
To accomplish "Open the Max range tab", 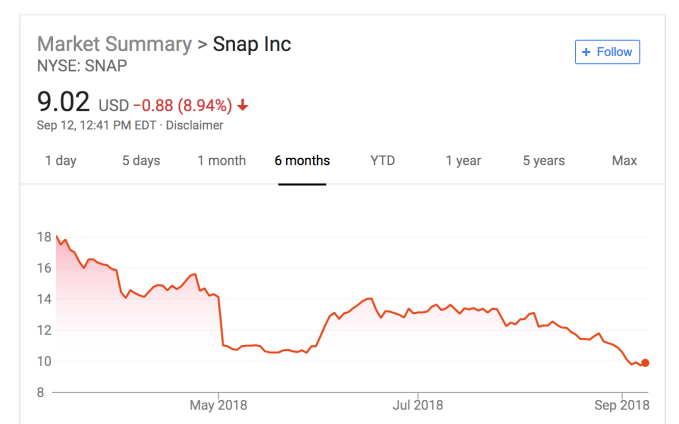I will [624, 161].
